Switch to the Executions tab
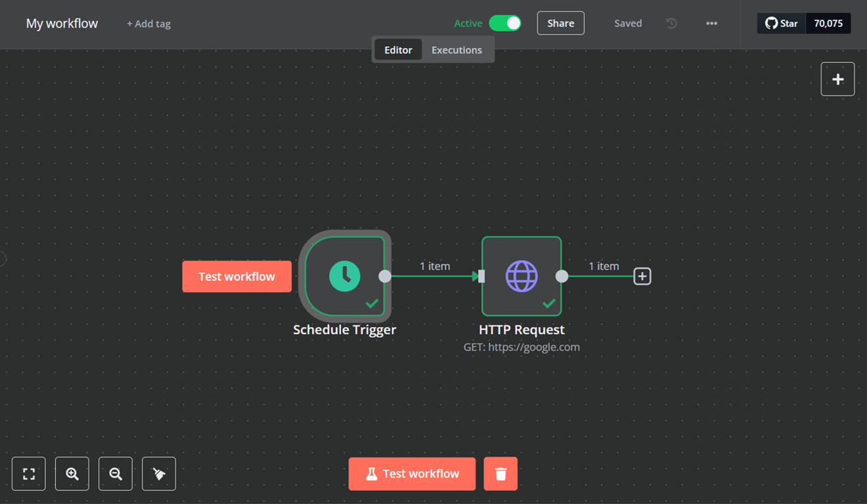This screenshot has width=867, height=504. click(x=456, y=49)
